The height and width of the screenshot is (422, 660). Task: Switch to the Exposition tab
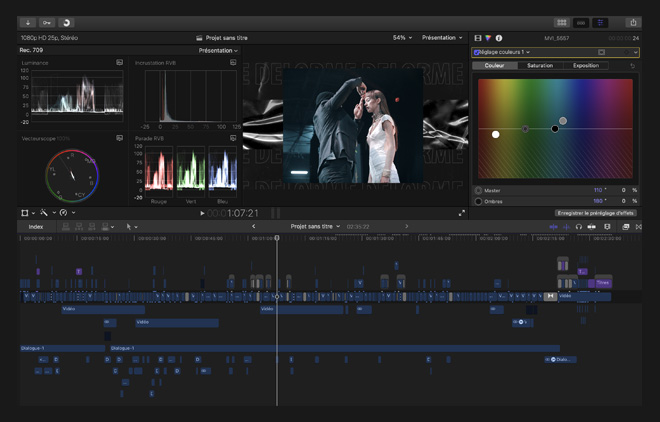pos(586,66)
